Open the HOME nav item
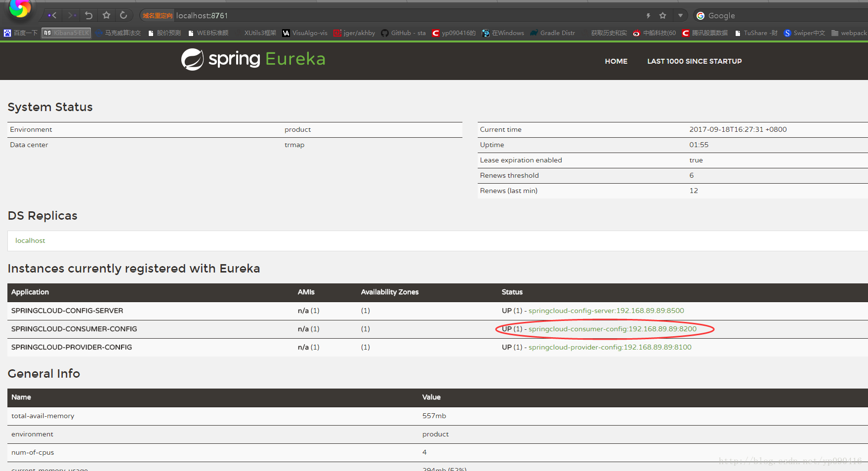This screenshot has height=471, width=868. (x=616, y=61)
